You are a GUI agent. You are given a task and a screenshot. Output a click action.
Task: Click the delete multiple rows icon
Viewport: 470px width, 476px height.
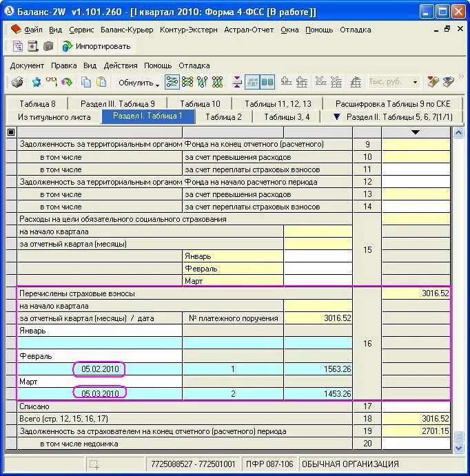click(x=336, y=82)
